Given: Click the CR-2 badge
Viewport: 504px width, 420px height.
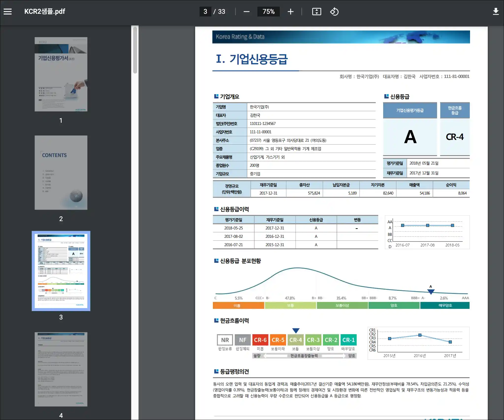Looking at the screenshot, I should click(331, 340).
